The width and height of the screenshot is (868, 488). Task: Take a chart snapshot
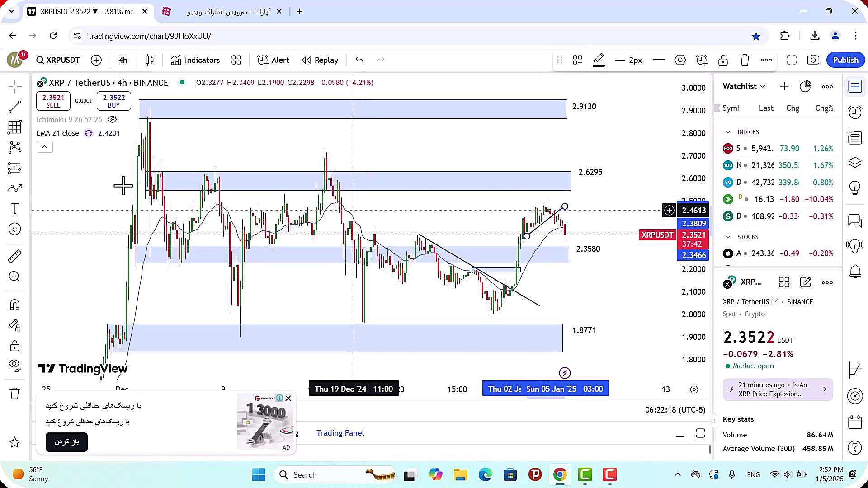coord(813,60)
